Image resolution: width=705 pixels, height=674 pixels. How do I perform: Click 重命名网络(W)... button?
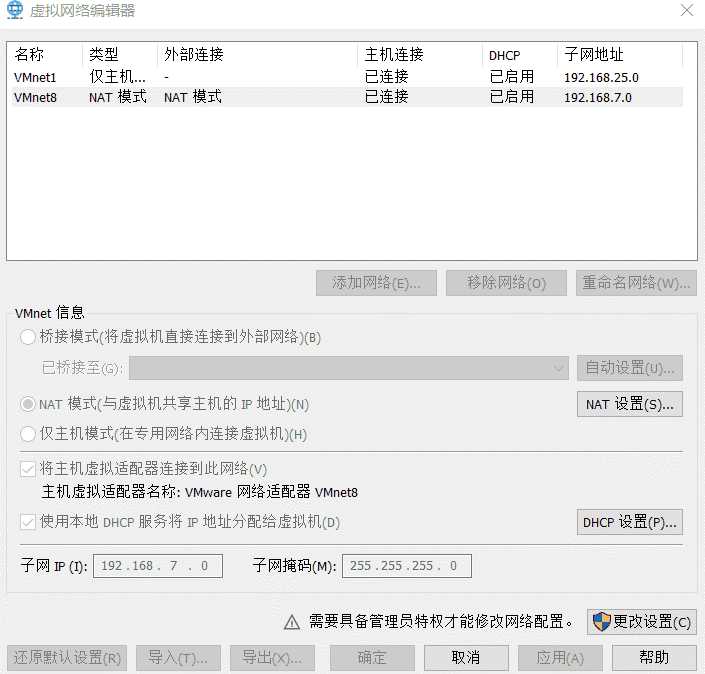[x=636, y=283]
